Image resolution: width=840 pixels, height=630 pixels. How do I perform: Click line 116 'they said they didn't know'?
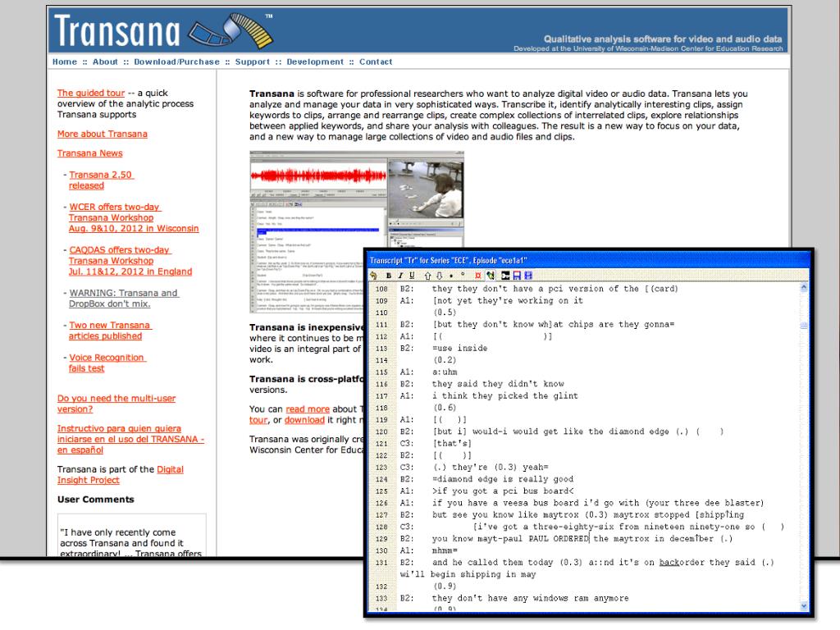click(498, 384)
